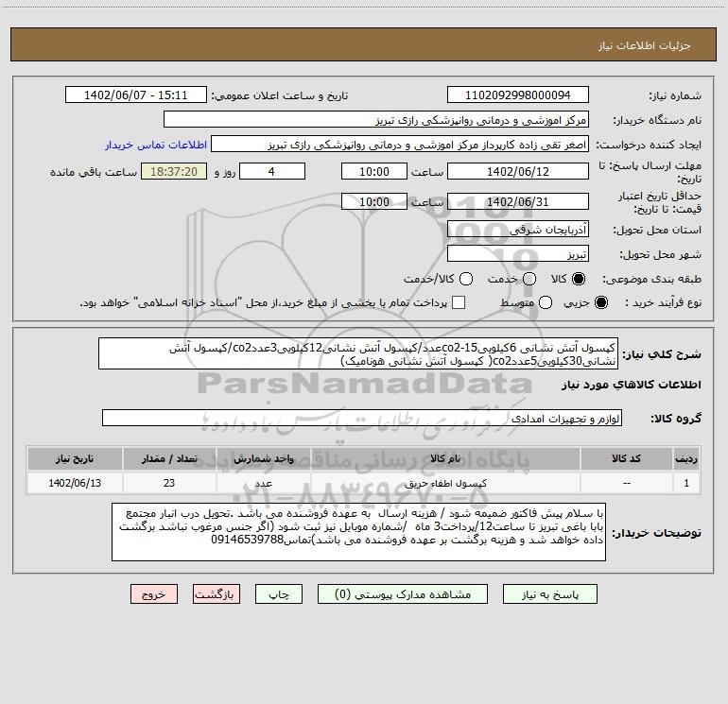Click the خروج exit button

coord(154,594)
